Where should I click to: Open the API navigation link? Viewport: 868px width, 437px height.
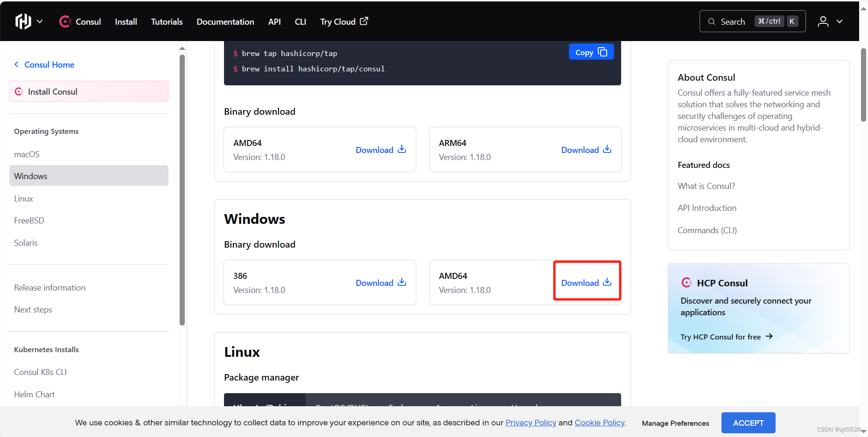point(274,21)
